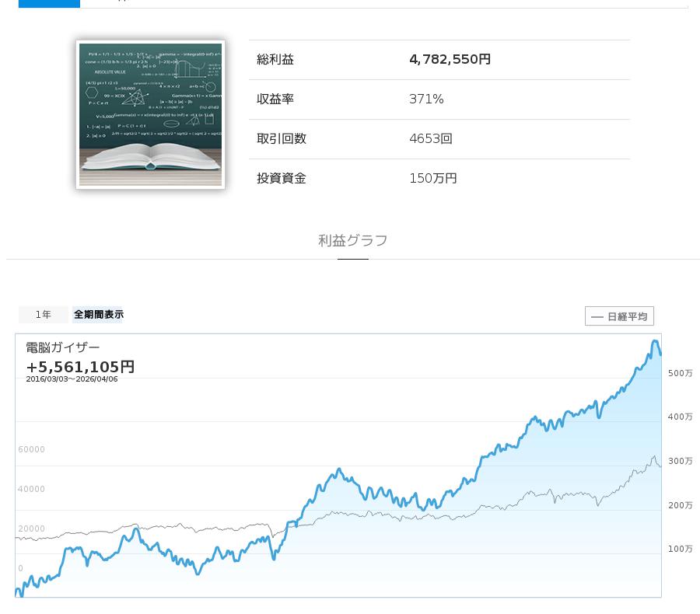Toggle the 日経平均 legend line
The height and width of the screenshot is (614, 700).
tap(619, 316)
